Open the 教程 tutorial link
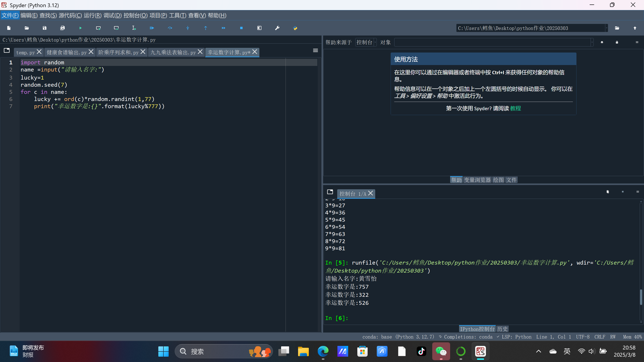This screenshot has height=362, width=644. tap(515, 108)
